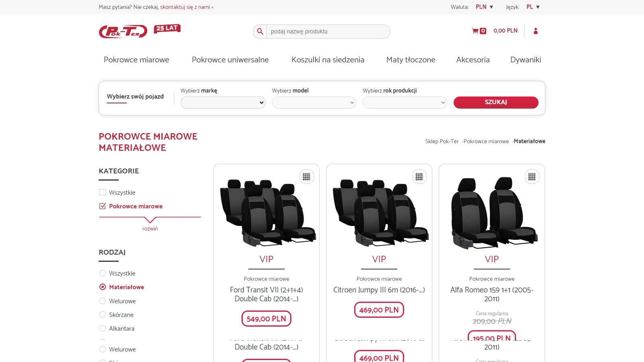Expand categories with the rozwiń chevron
Viewport: 644px width, 362px height.
point(150,220)
